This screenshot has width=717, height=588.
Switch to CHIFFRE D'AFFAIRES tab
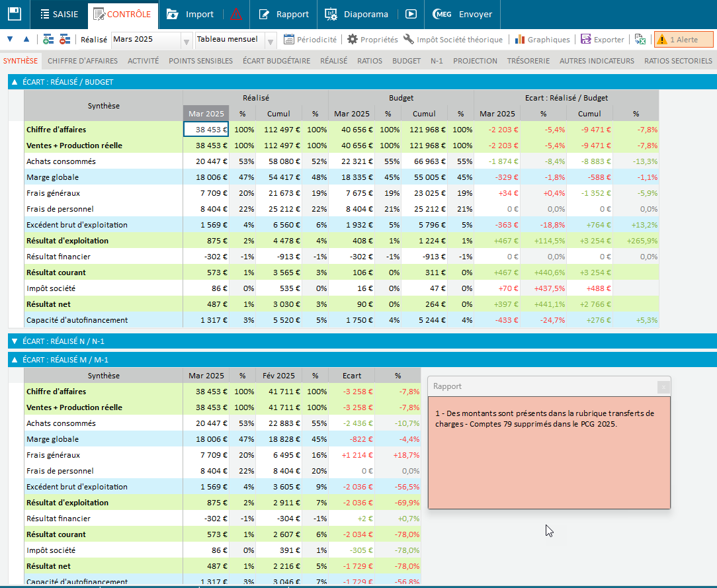[x=83, y=61]
